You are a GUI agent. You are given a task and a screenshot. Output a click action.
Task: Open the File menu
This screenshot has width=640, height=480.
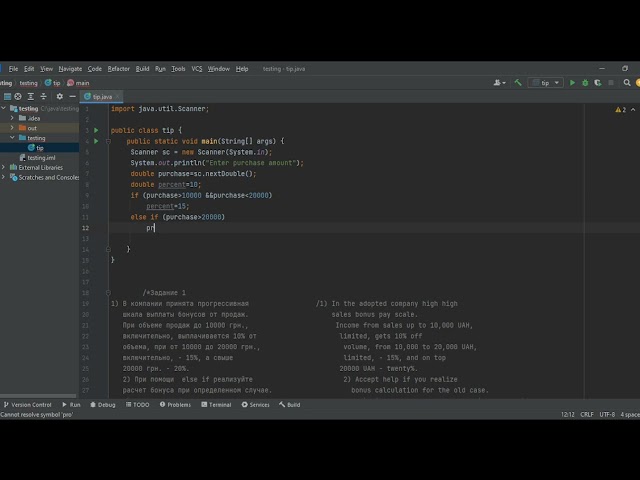pyautogui.click(x=13, y=69)
